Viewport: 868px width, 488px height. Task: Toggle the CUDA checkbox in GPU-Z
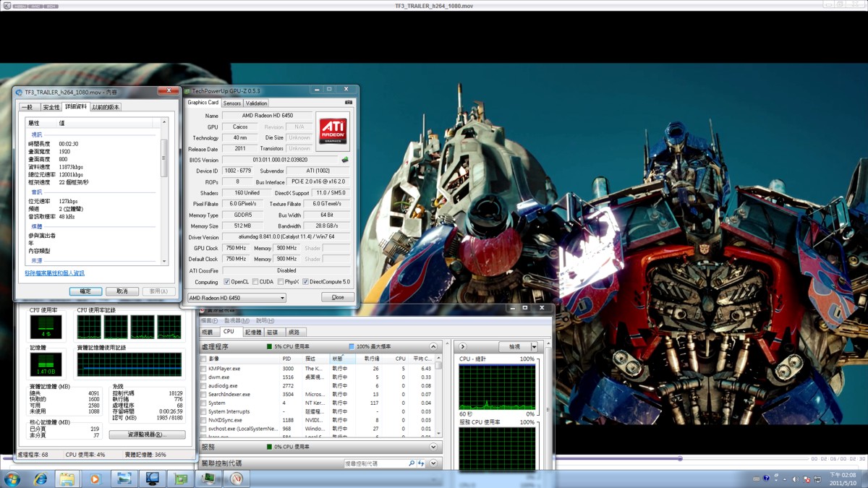tap(255, 282)
